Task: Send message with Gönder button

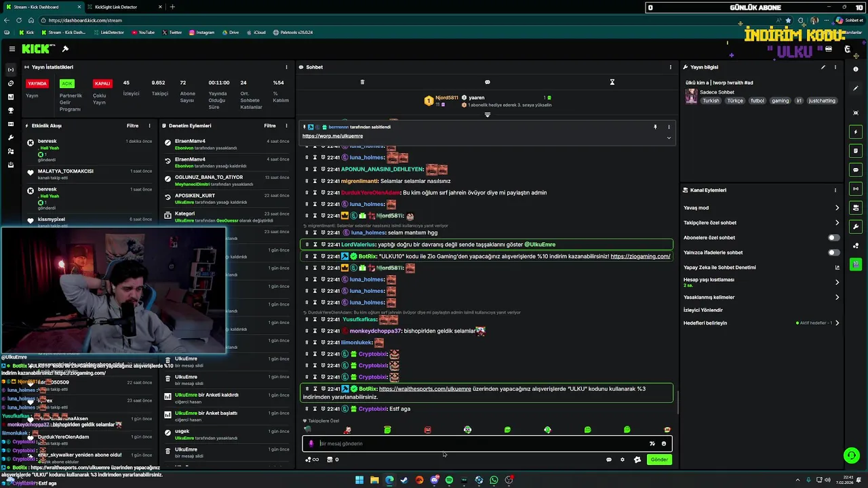Action: coord(659,460)
